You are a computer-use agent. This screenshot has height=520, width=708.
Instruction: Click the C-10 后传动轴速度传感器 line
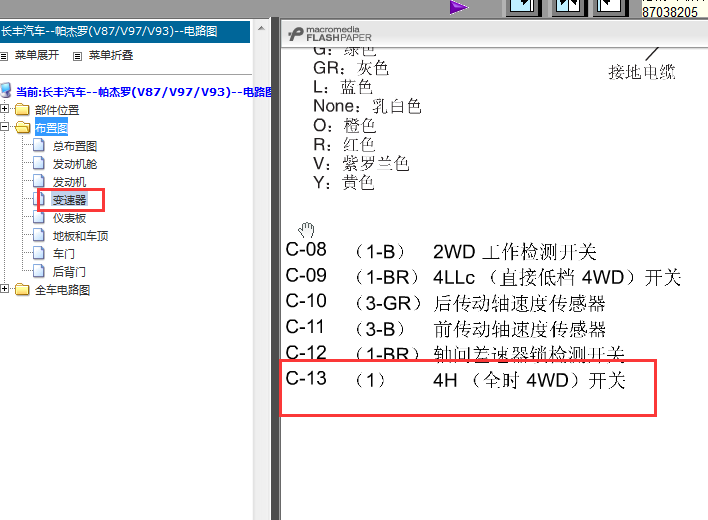coord(445,303)
